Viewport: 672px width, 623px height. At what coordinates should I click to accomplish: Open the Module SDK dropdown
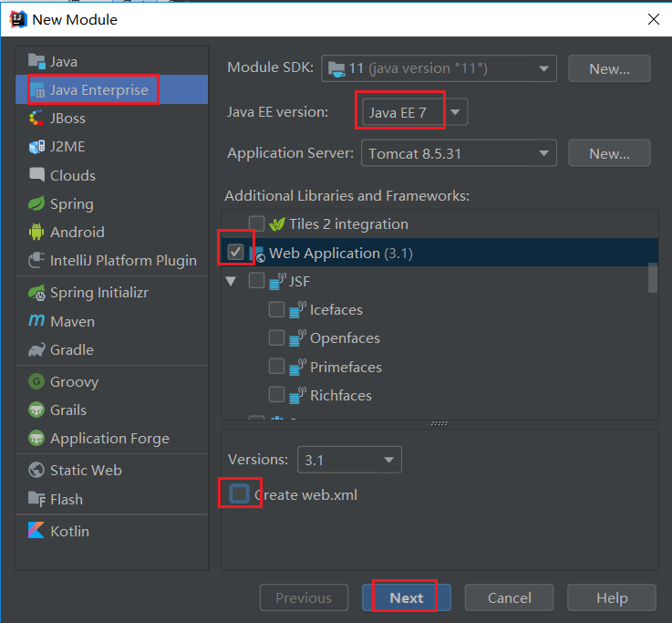[439, 68]
